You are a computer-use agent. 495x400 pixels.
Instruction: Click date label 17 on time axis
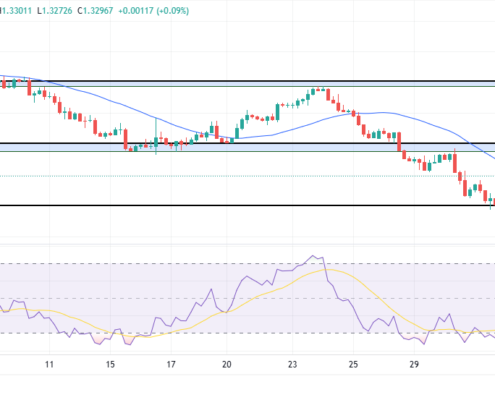171,364
